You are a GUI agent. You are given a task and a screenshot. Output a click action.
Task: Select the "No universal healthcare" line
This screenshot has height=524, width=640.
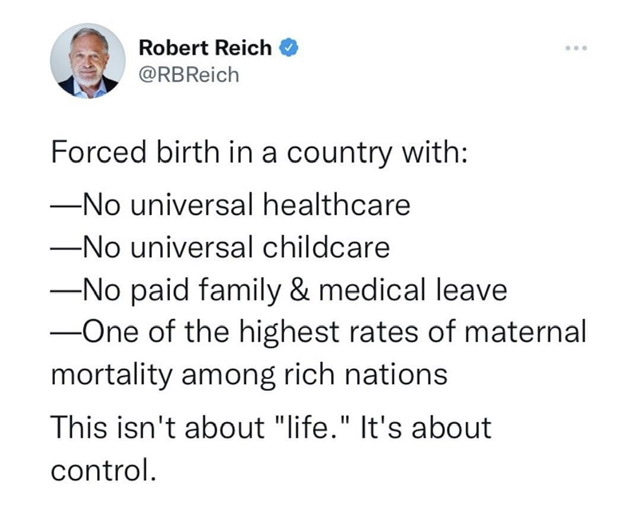pos(230,204)
